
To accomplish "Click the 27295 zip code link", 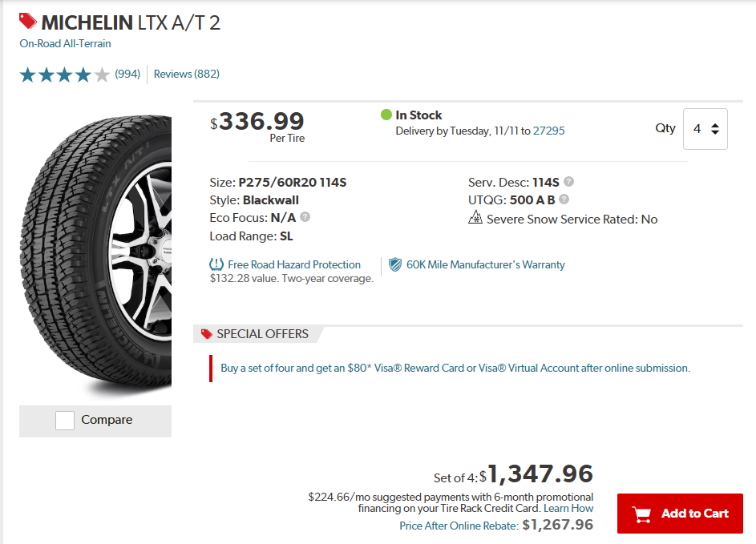I will point(549,131).
